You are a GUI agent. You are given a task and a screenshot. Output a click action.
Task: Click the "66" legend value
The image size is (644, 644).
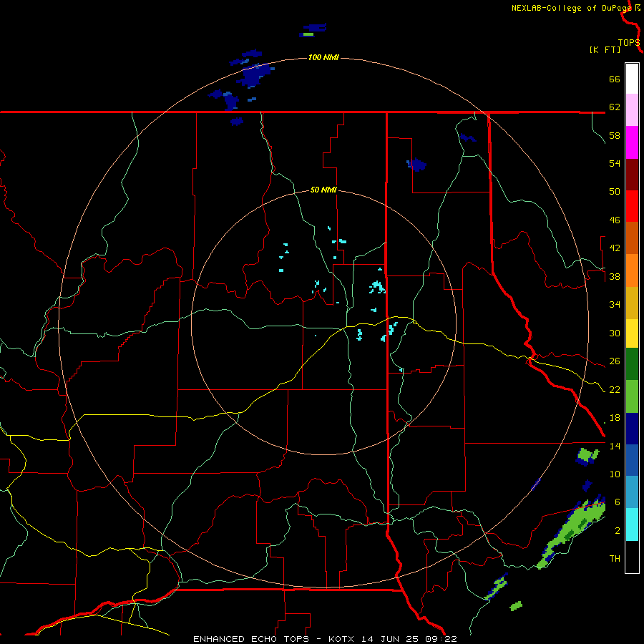click(x=615, y=79)
